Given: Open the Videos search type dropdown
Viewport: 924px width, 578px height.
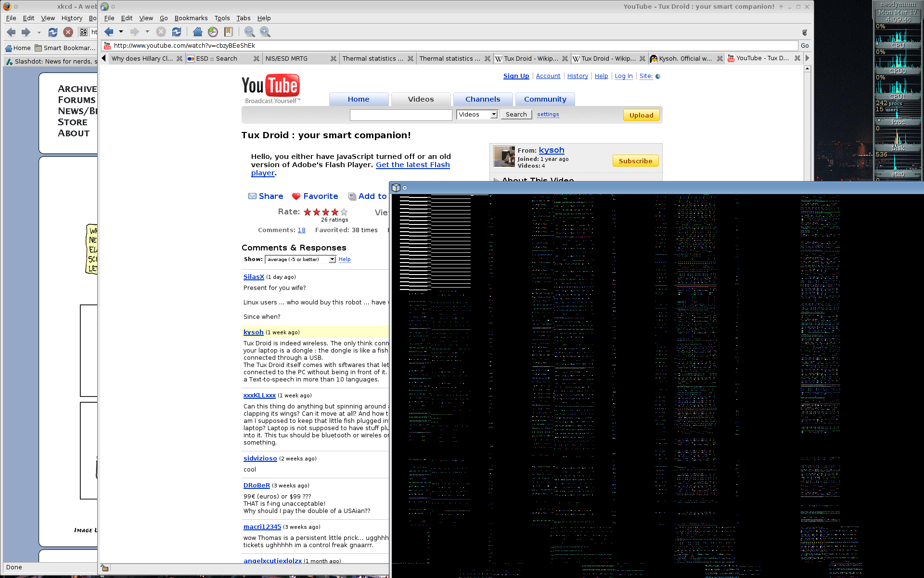Looking at the screenshot, I should (477, 115).
